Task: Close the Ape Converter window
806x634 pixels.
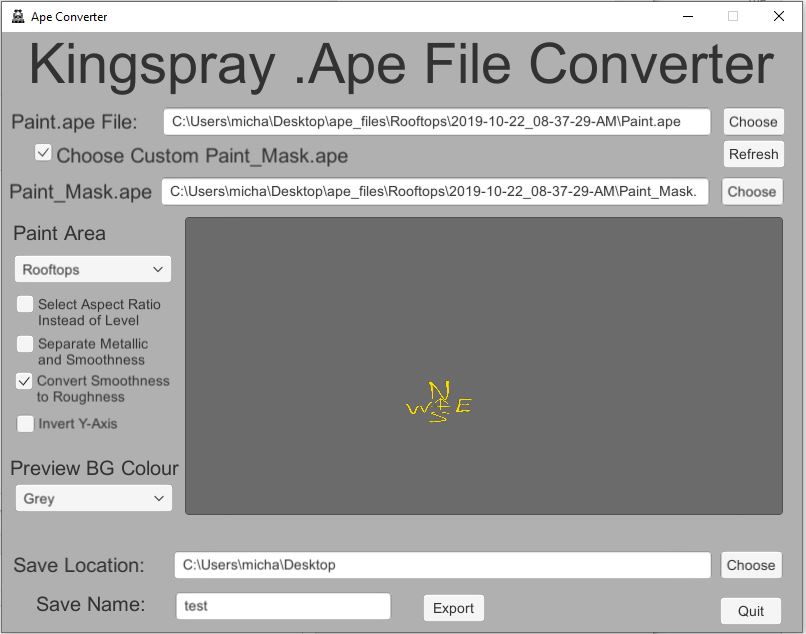Action: coord(779,16)
